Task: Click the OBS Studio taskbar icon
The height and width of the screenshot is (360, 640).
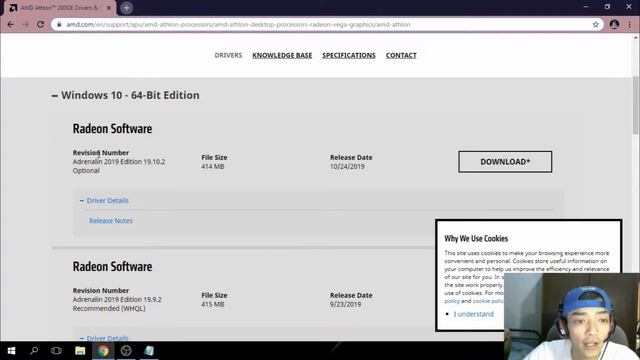Action: [126, 351]
